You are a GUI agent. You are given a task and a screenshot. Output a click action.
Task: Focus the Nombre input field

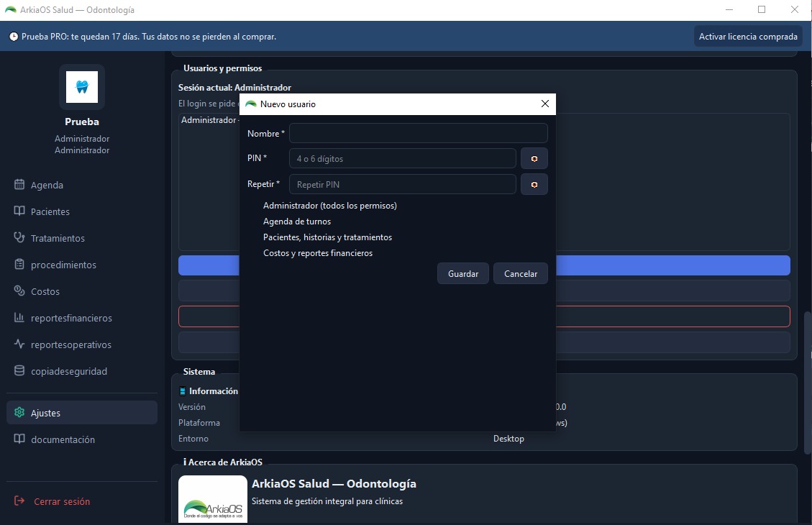(x=419, y=133)
